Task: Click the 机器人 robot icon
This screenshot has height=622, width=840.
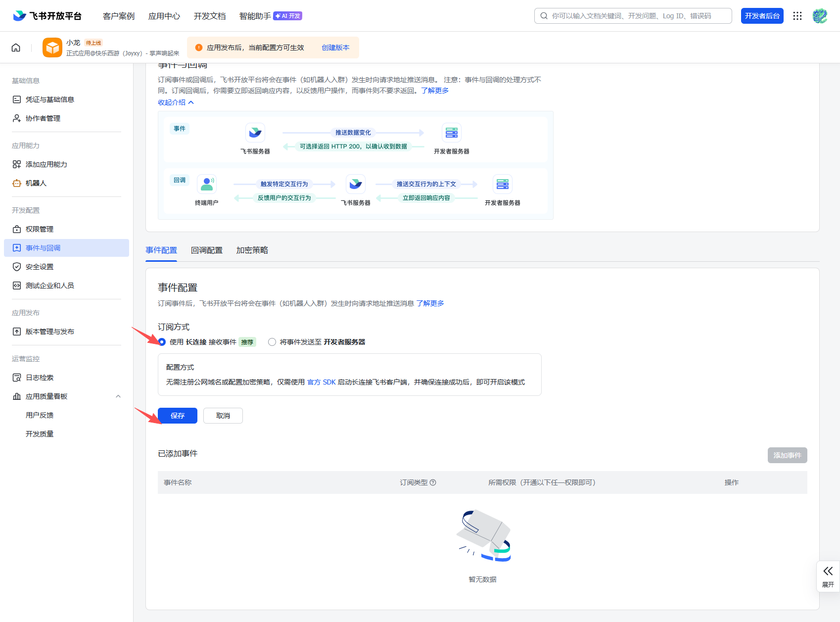Action: click(17, 183)
